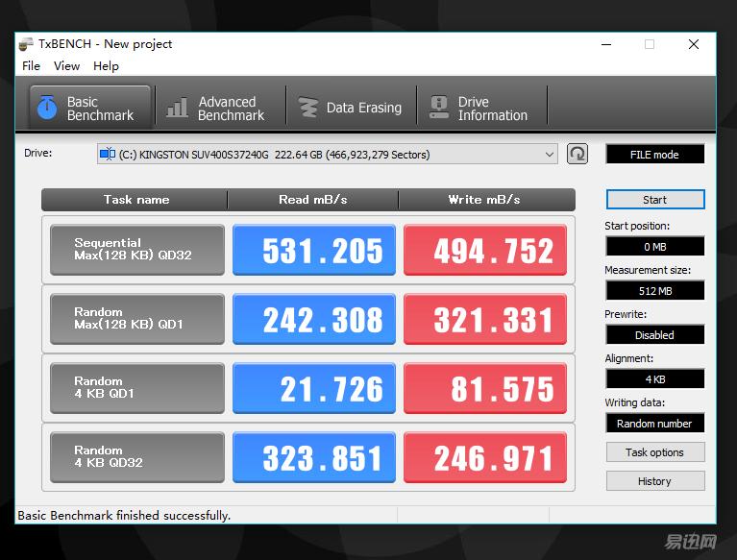The width and height of the screenshot is (737, 560).
Task: Toggle the FILE mode button
Action: point(654,154)
